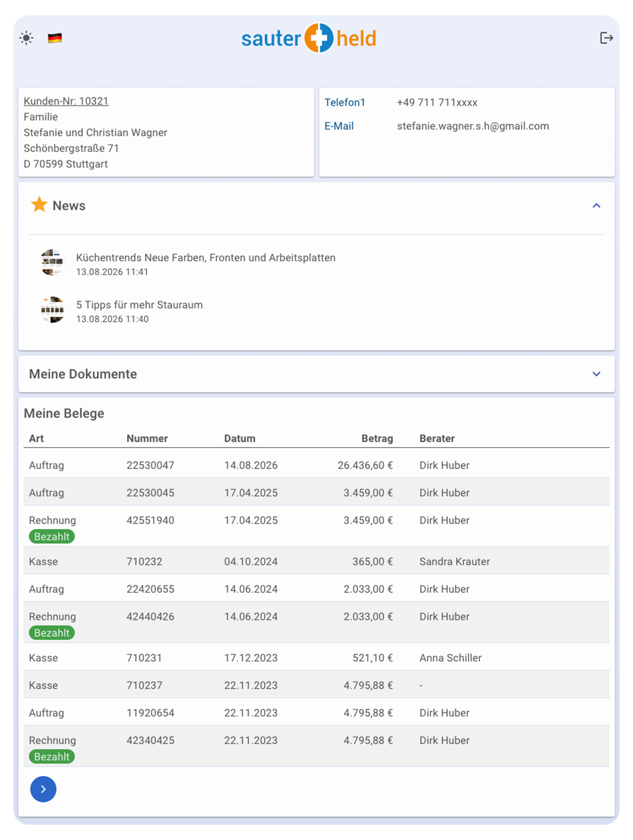Click the Datum column header
The width and height of the screenshot is (633, 840).
240,438
